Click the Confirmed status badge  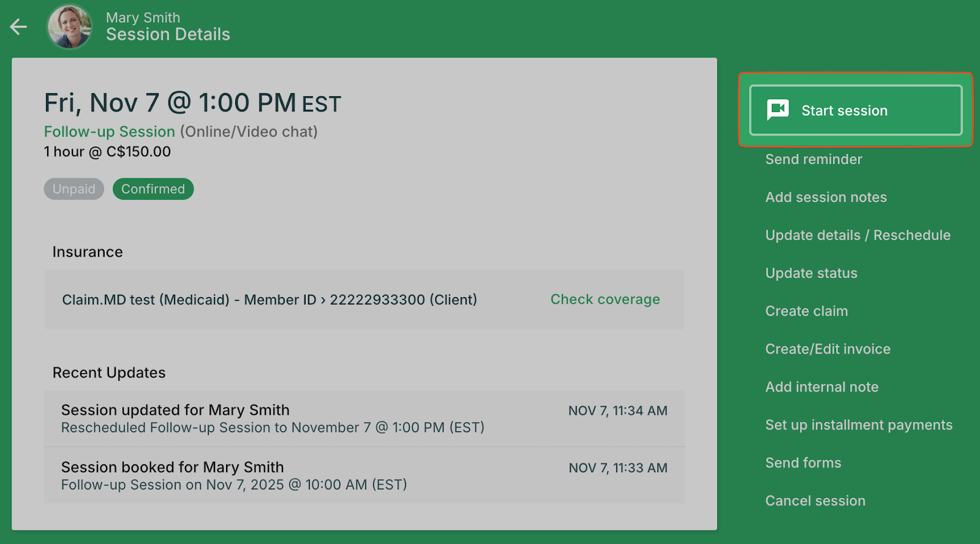click(x=153, y=189)
